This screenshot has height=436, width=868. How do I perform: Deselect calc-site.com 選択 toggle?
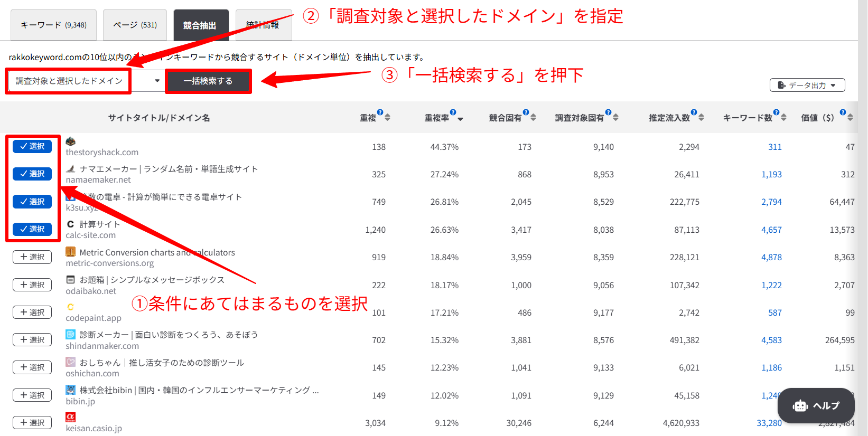32,229
